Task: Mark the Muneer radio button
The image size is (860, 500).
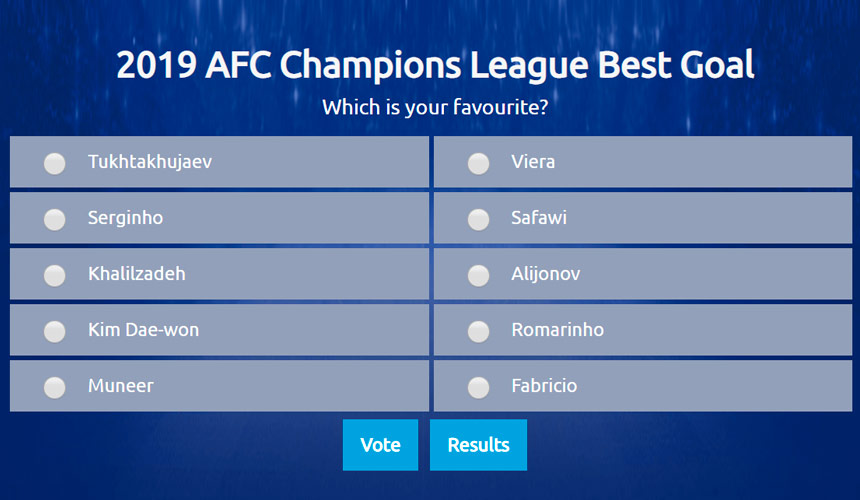Action: [55, 387]
